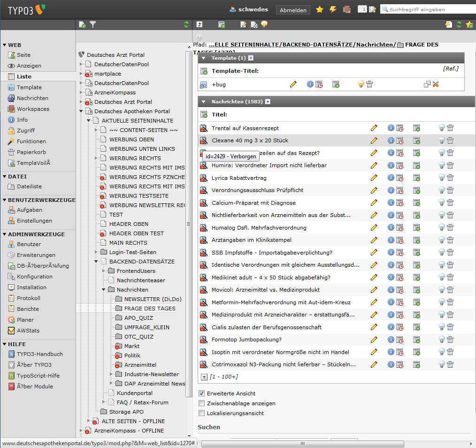Open the Dateiliste module
Image resolution: width=476 pixels, height=448 pixels.
[29, 186]
